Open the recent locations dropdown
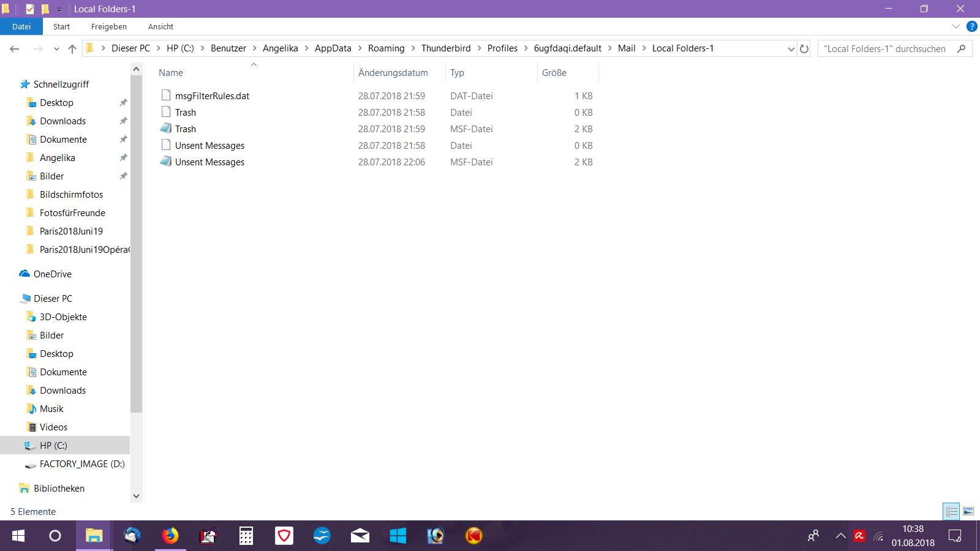 point(56,49)
